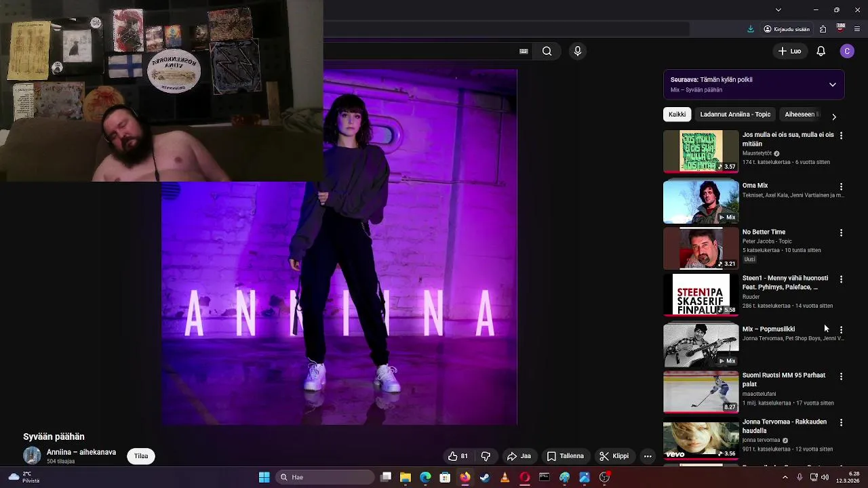Start voice search with microphone icon
This screenshot has height=488, width=868.
pyautogui.click(x=578, y=51)
